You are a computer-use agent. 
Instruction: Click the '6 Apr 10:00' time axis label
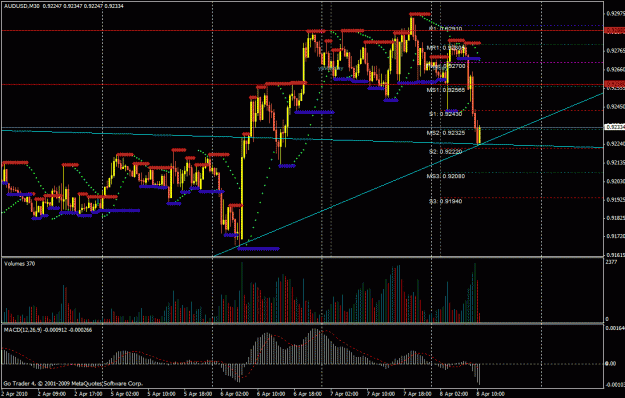click(x=271, y=394)
